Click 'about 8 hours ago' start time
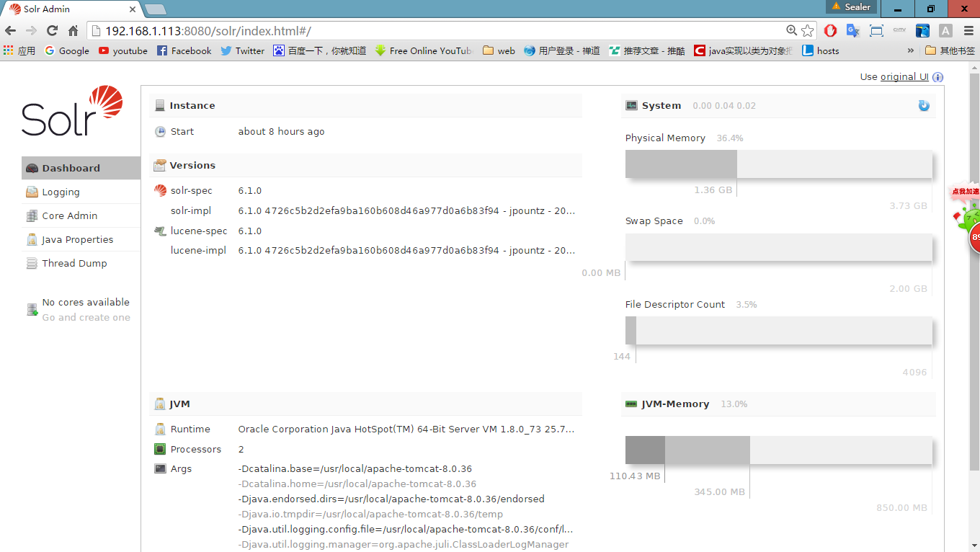Viewport: 980px width, 552px height. click(x=281, y=132)
